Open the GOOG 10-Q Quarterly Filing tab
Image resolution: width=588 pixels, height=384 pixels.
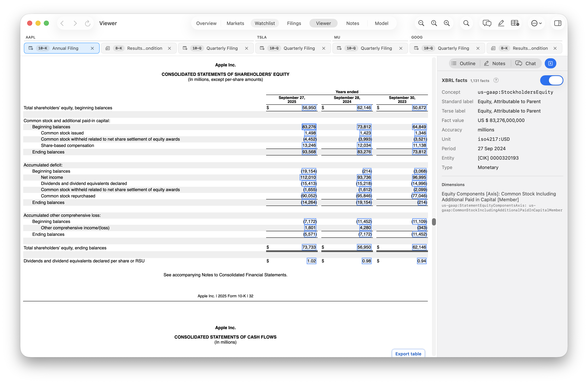click(x=447, y=48)
